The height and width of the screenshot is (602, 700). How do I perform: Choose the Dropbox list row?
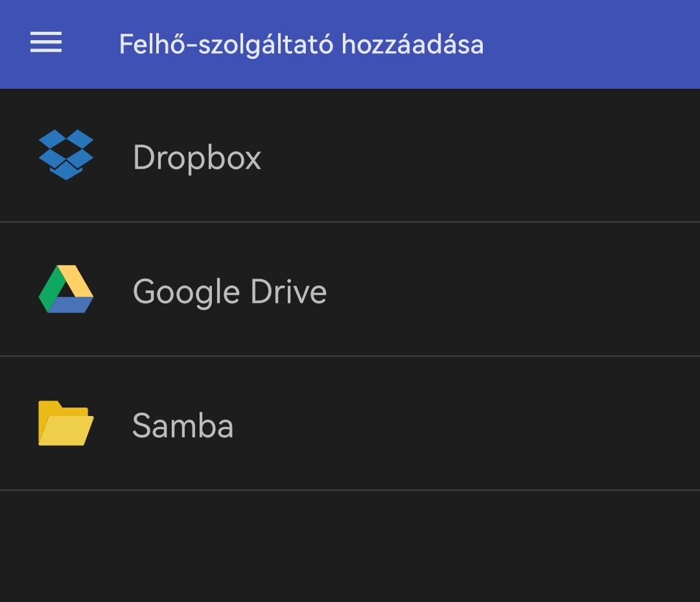click(350, 155)
